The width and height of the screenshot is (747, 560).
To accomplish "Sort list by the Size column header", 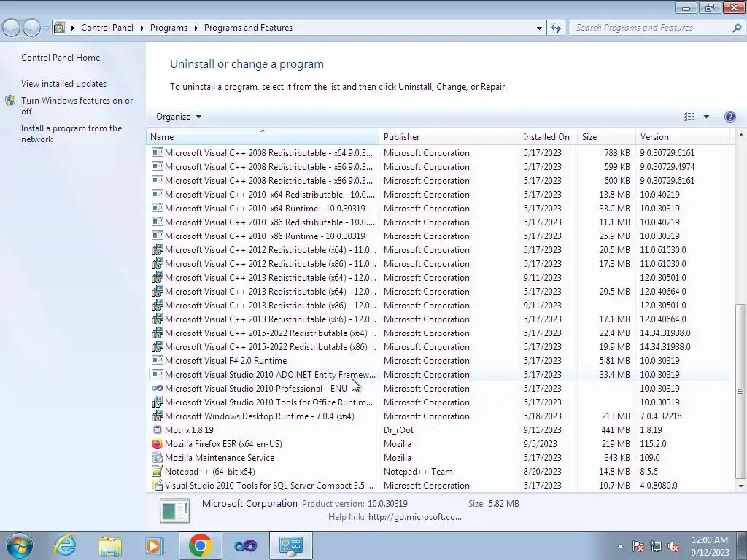I will [x=606, y=136].
